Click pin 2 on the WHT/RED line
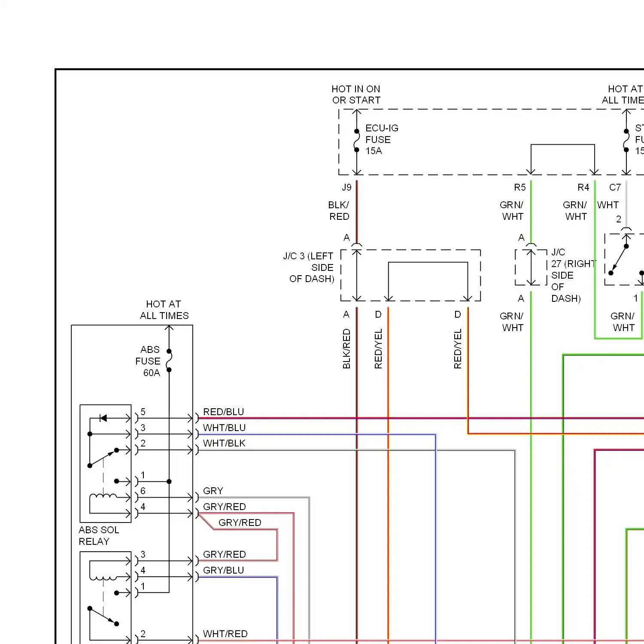The height and width of the screenshot is (644, 644). coord(143,634)
